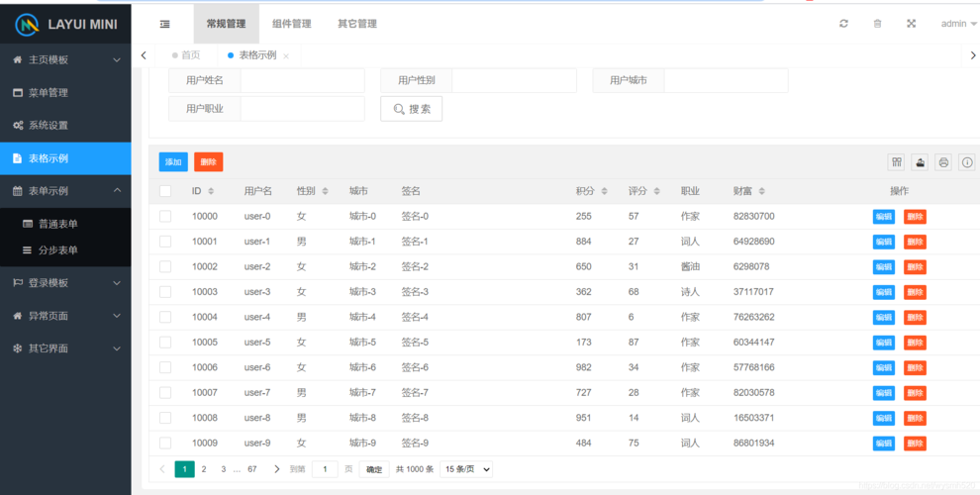Go to next page arrow in pagination
Image resolution: width=980 pixels, height=495 pixels.
(x=277, y=469)
